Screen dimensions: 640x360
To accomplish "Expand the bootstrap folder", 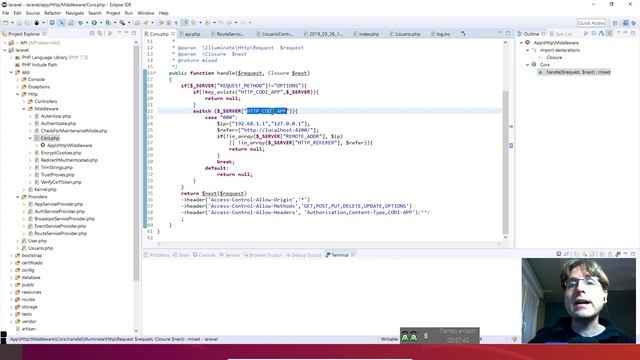I will coord(11,256).
